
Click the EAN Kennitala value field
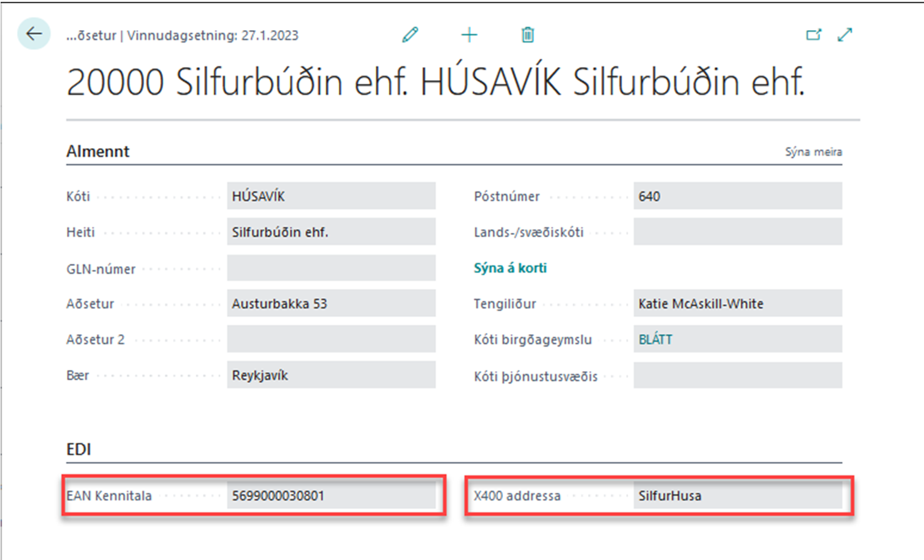click(331, 496)
